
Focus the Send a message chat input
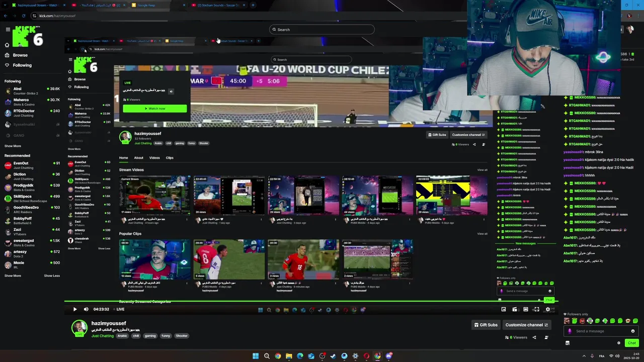point(601,331)
